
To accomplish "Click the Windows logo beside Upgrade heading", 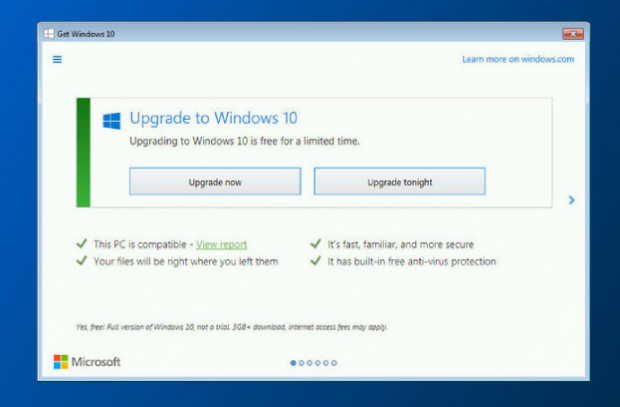I will [112, 121].
